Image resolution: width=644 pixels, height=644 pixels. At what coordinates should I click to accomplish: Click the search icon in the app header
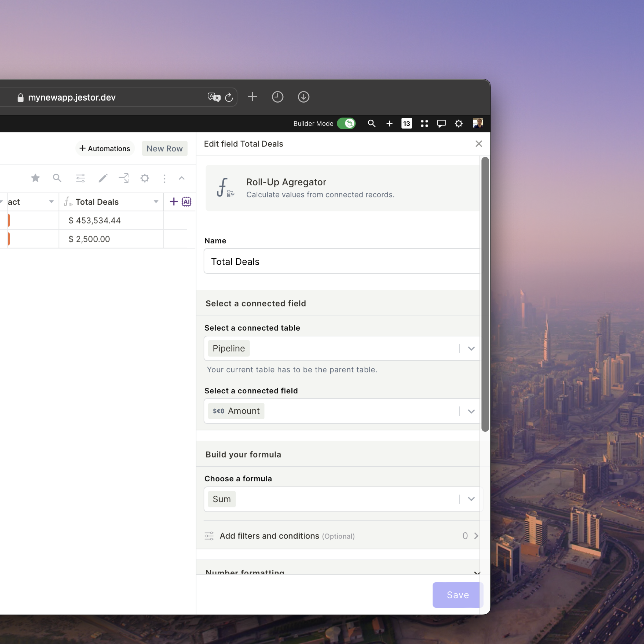[371, 123]
